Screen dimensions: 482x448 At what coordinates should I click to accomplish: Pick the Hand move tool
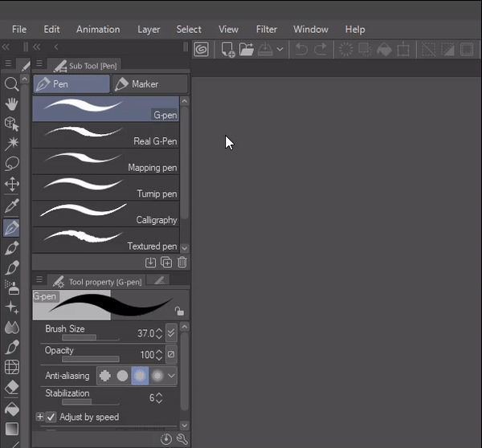pos(11,104)
